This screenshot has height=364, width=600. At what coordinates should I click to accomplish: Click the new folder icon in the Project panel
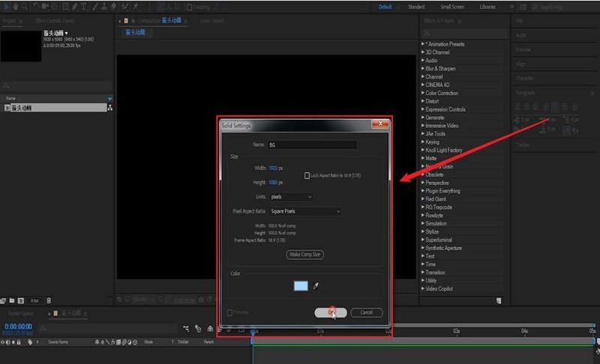pos(13,300)
